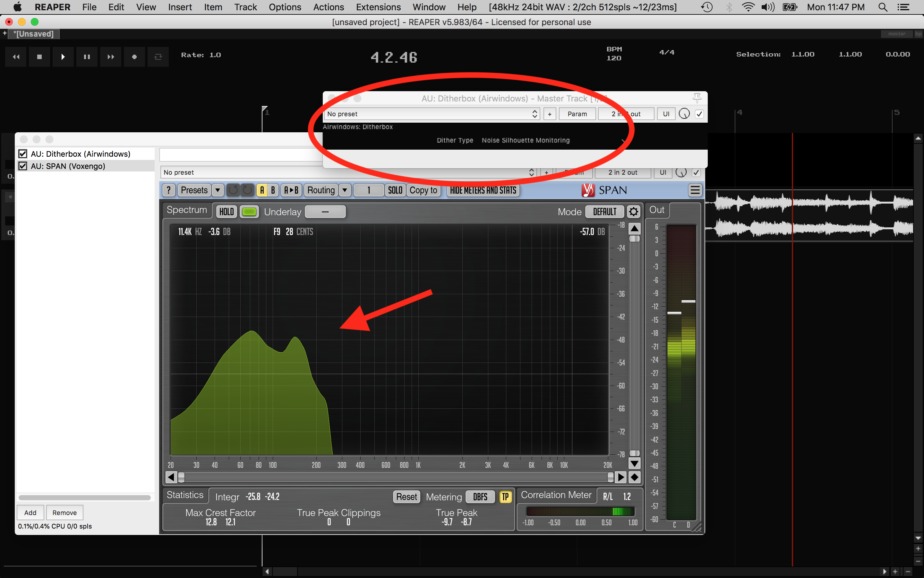Open SPAN help question mark button
924x578 pixels.
point(169,190)
